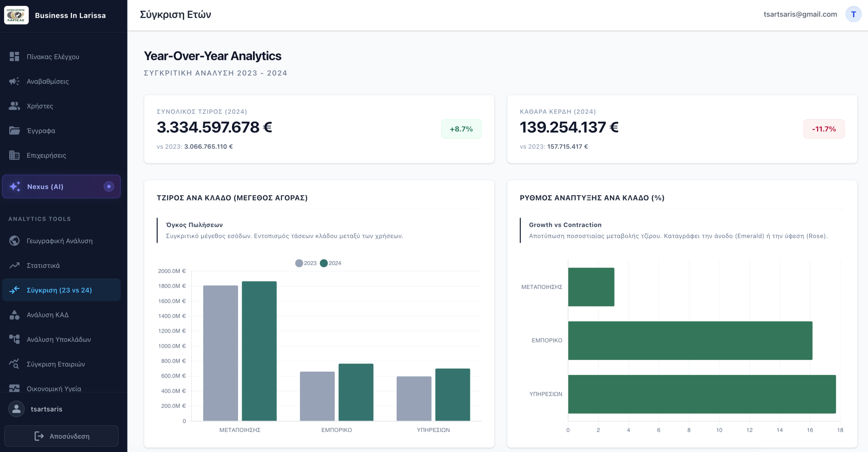Click the Ανάλυση Υποκλάδων tree icon
The width and height of the screenshot is (868, 452).
click(x=14, y=339)
